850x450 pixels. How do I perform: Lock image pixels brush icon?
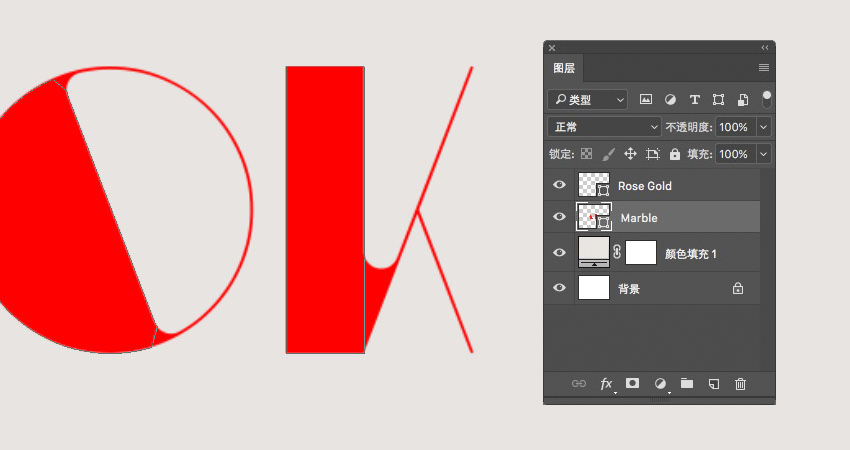pyautogui.click(x=608, y=154)
